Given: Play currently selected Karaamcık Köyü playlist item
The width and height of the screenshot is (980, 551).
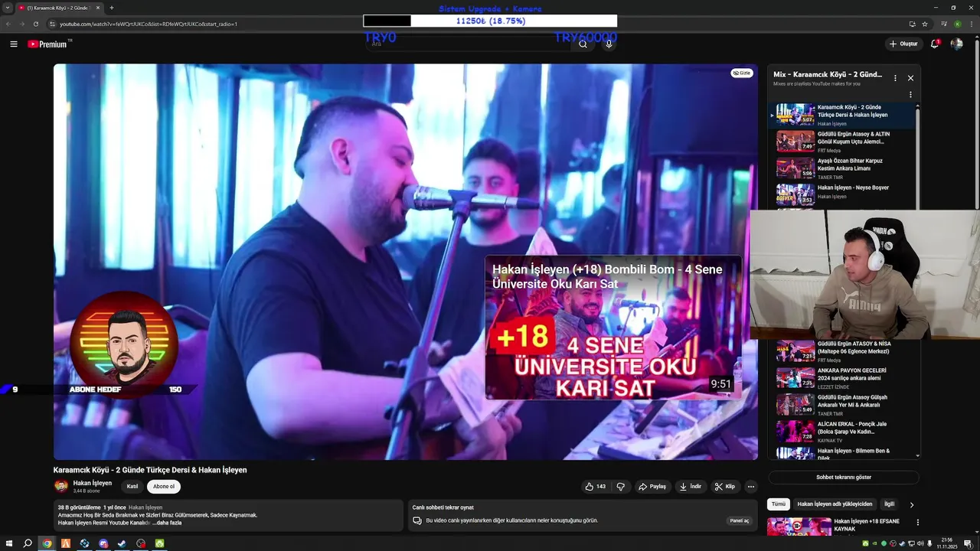Looking at the screenshot, I should click(x=842, y=115).
